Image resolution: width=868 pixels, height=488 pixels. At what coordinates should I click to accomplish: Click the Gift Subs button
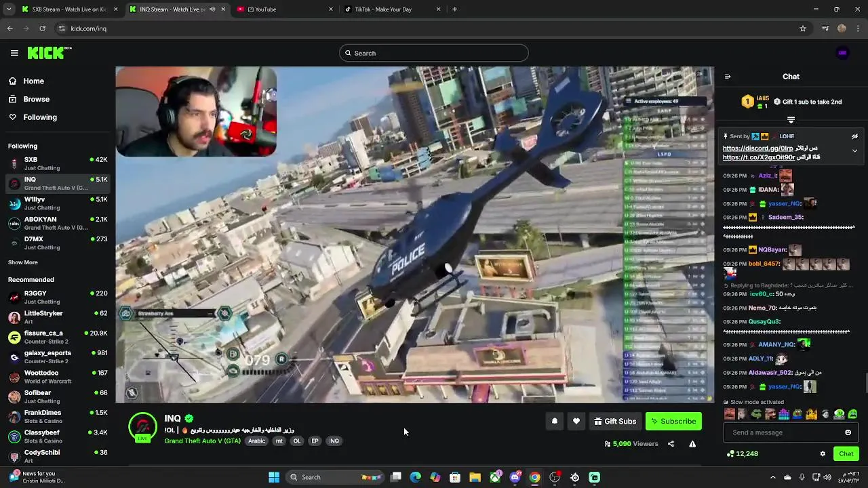[x=615, y=421]
